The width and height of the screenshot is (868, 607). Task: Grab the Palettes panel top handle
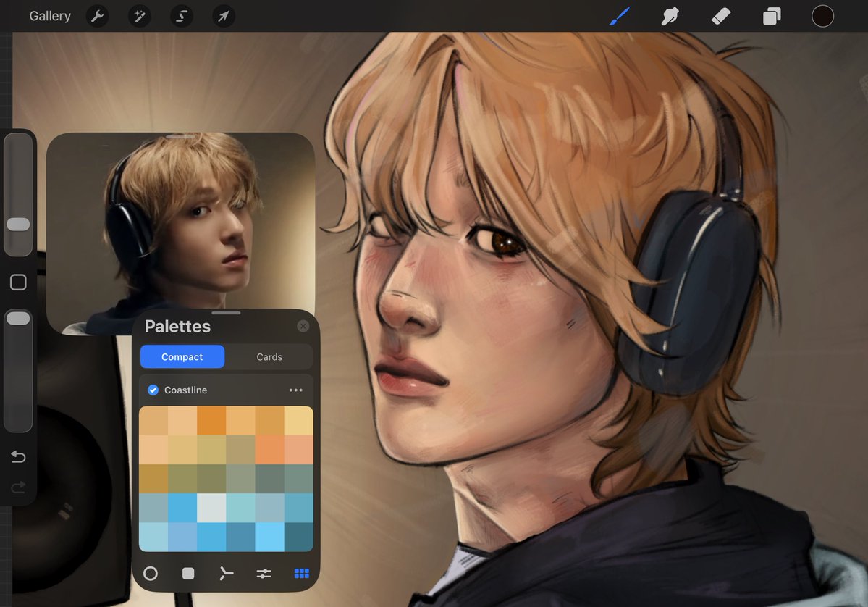[x=226, y=313]
